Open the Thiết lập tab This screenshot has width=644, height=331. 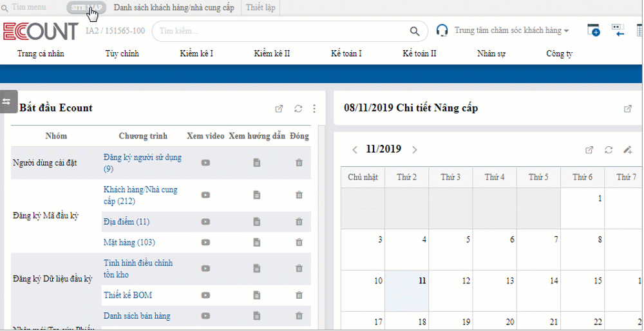coord(261,7)
